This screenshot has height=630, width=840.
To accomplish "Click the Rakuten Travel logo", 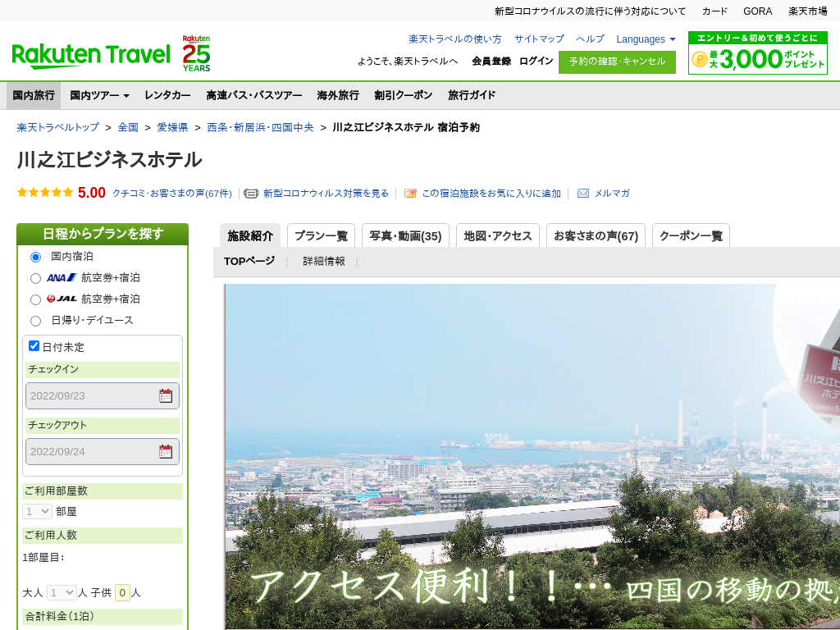I will [90, 56].
